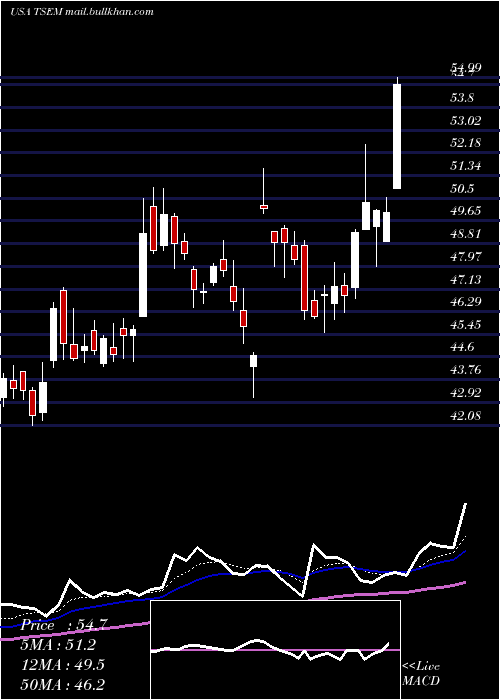Select the '12MA : 49.5' readout
The image size is (500, 700).
point(62,665)
